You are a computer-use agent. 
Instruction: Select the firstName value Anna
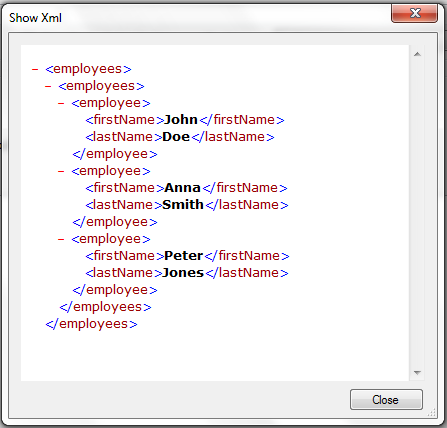click(x=182, y=188)
